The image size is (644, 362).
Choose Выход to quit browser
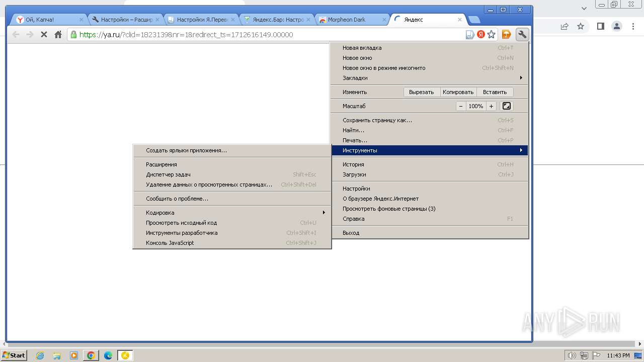(430, 233)
